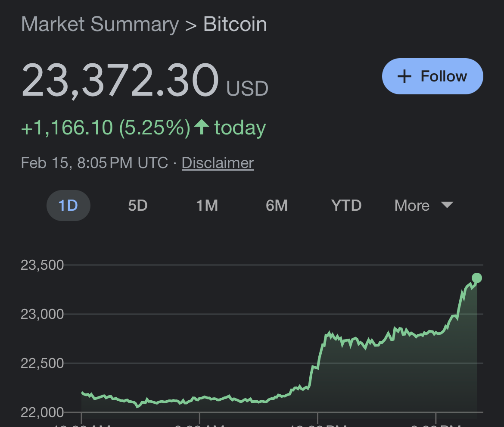
Task: Click the 23,372.30 price display
Action: 121,80
